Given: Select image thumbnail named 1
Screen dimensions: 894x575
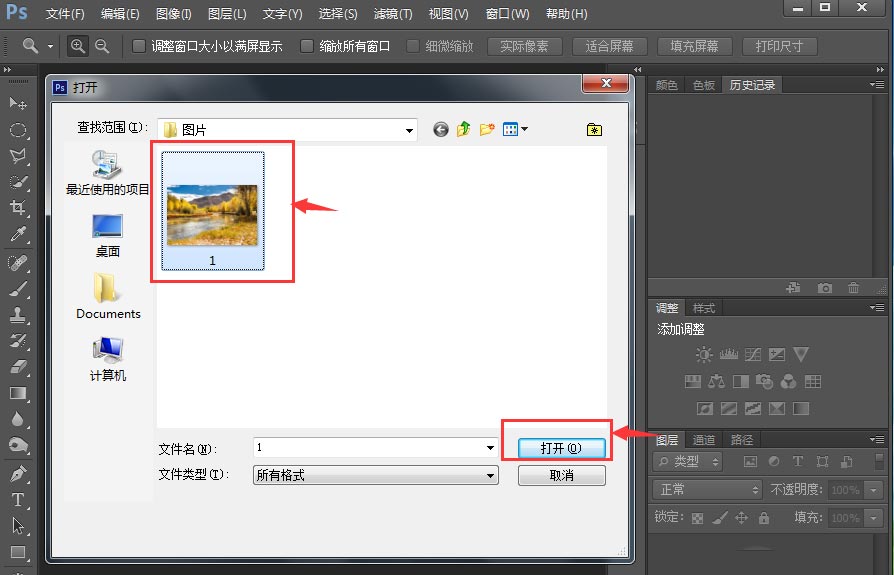Looking at the screenshot, I should tap(213, 211).
